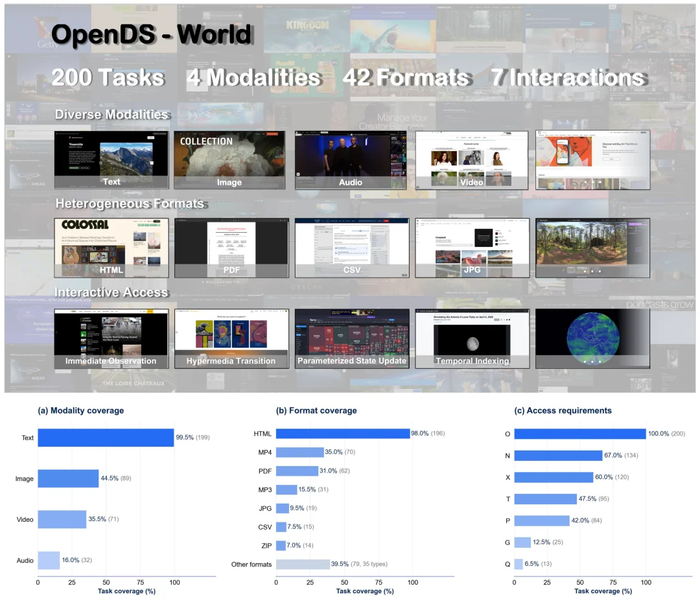The height and width of the screenshot is (599, 700).
Task: Click the Audio bar showing 16.0%
Action: click(x=49, y=560)
